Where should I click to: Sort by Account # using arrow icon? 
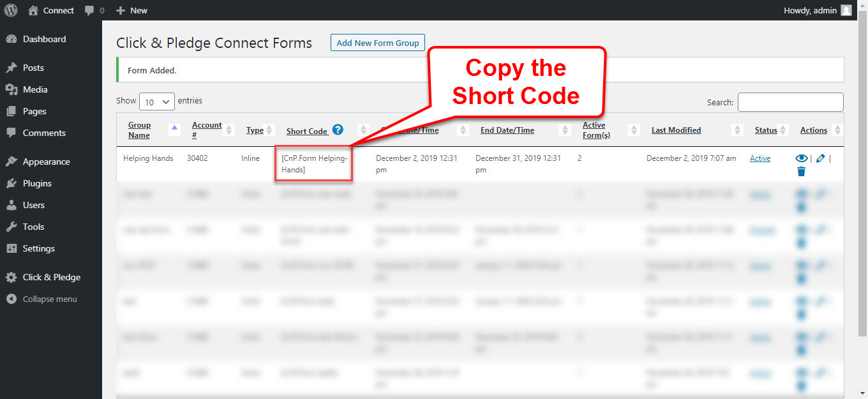pyautogui.click(x=230, y=130)
